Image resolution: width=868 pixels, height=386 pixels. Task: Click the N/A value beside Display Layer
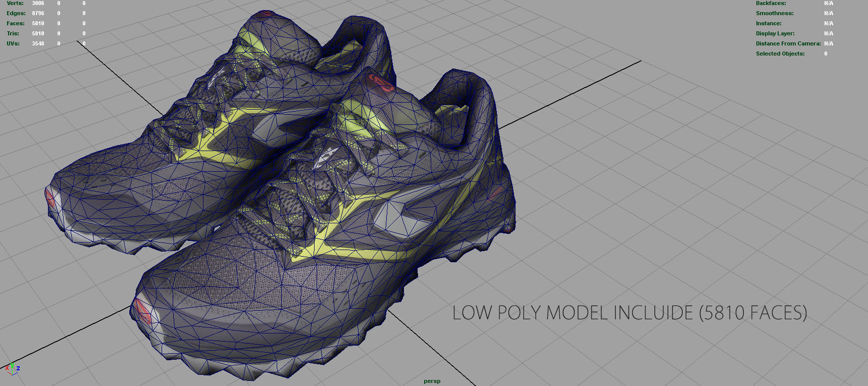[829, 33]
